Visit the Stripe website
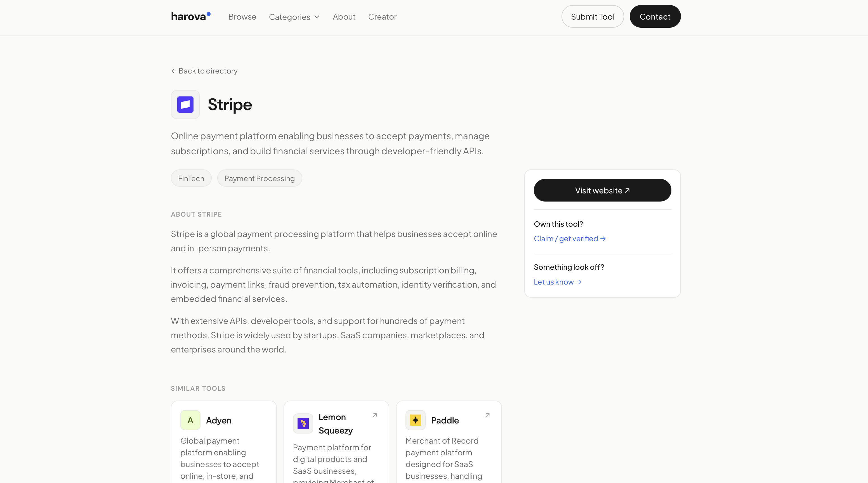Image resolution: width=868 pixels, height=483 pixels. point(602,190)
